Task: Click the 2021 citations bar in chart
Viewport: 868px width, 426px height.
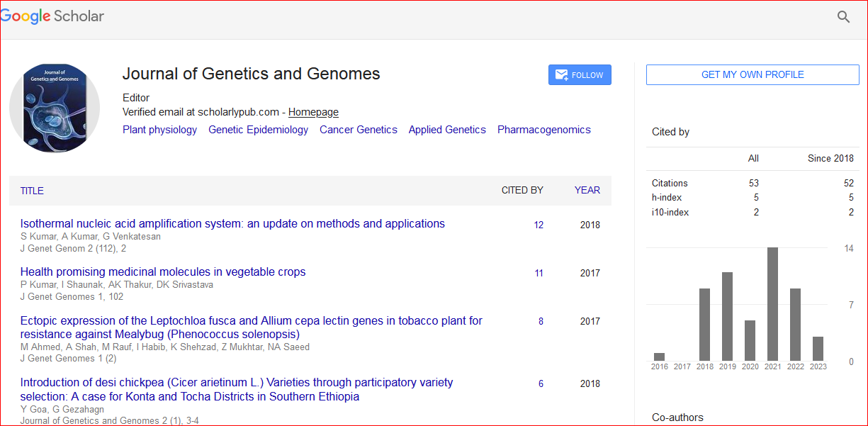Action: (772, 304)
